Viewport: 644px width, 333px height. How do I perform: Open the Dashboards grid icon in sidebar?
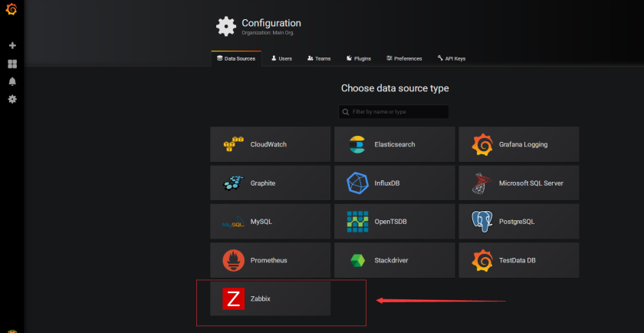pos(12,64)
